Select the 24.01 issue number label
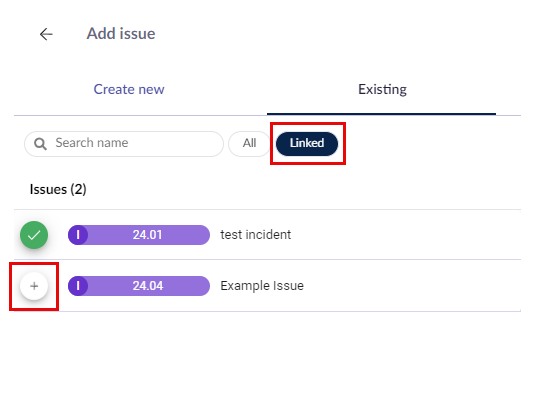535x393 pixels. pos(147,235)
